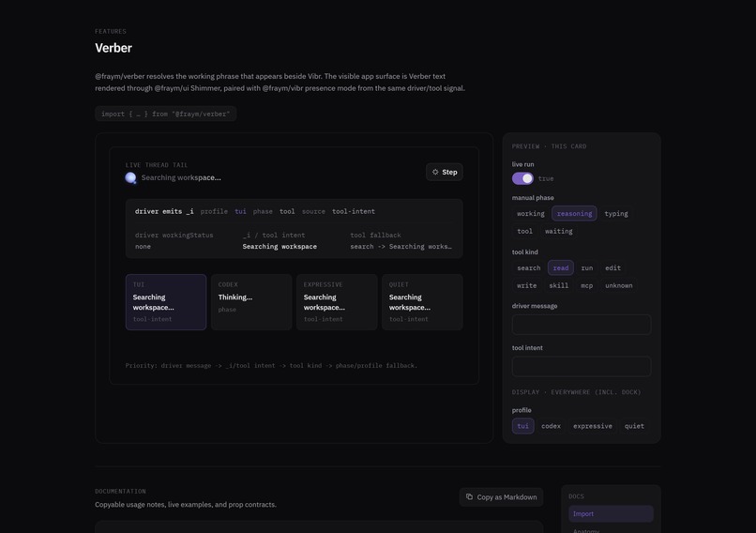
Task: Select the waiting manual phase
Action: 559,232
